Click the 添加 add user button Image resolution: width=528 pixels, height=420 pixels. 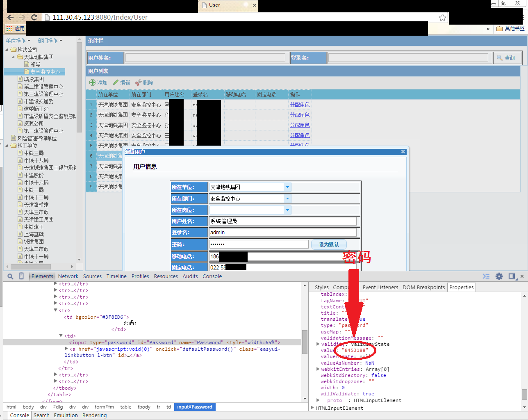tap(98, 82)
